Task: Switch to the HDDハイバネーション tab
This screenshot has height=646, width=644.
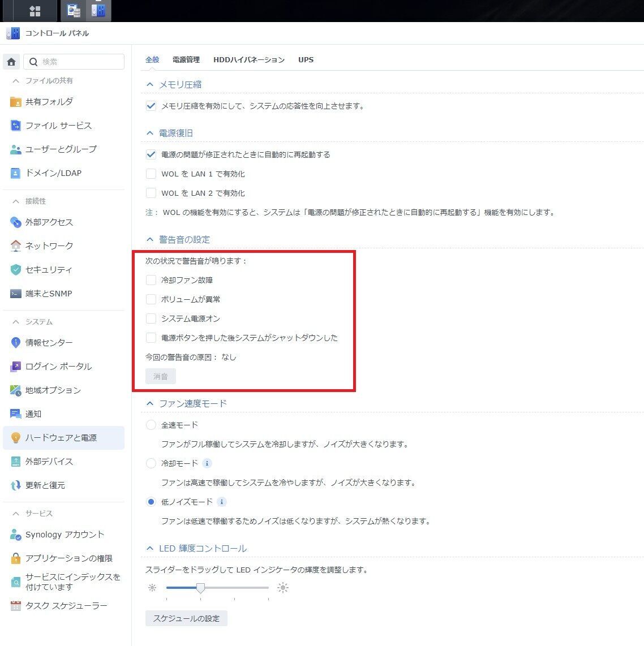Action: tap(249, 60)
